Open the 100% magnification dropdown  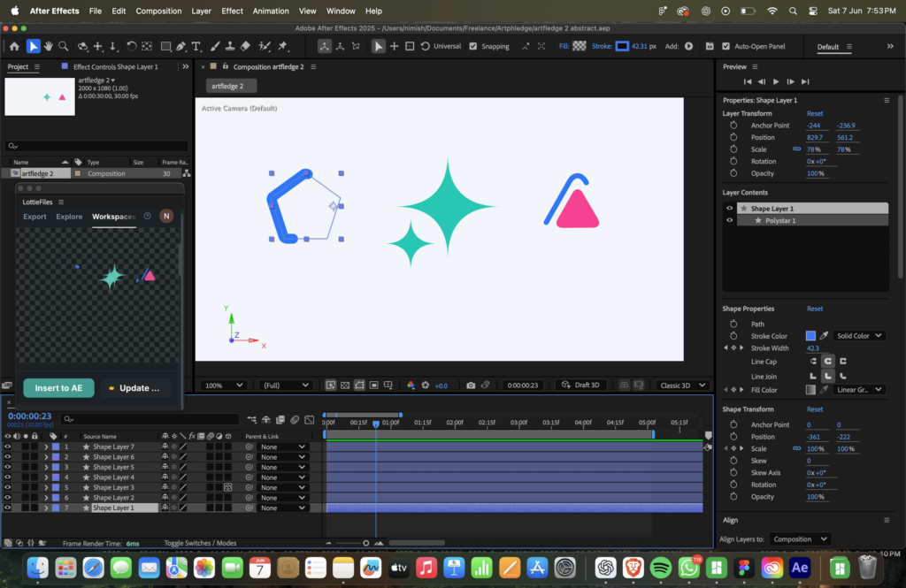tap(225, 386)
